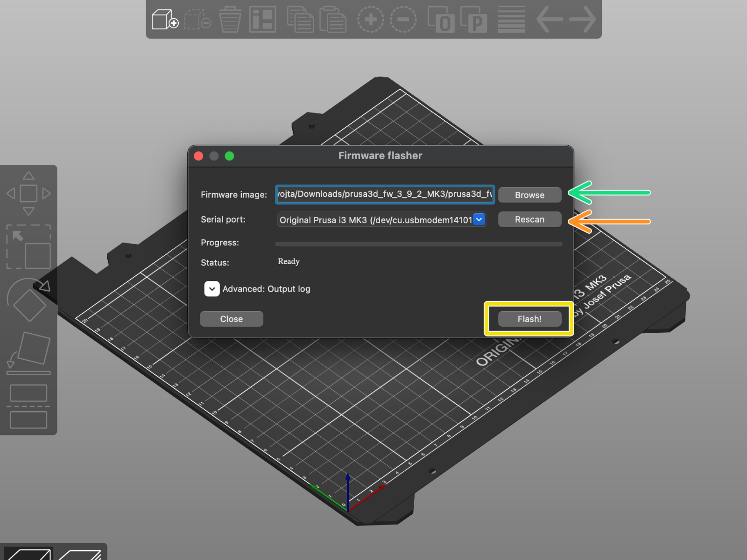Click the Flash! button

pos(530,319)
